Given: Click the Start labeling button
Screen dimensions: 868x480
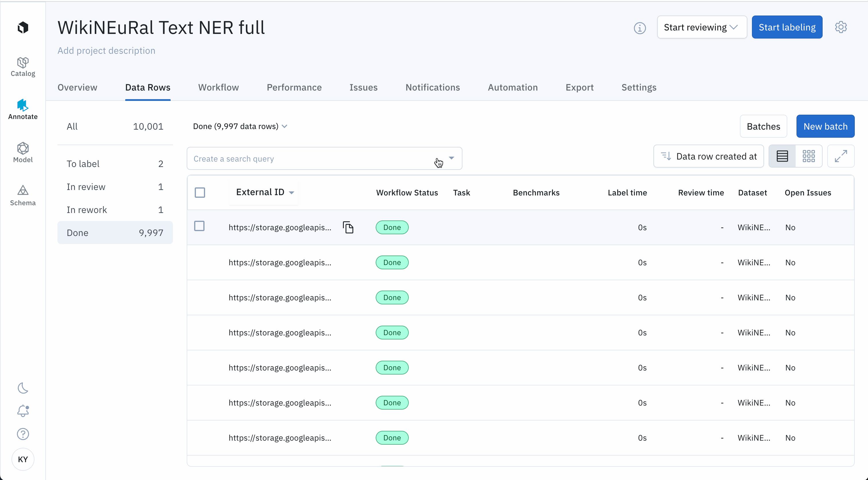Looking at the screenshot, I should click(787, 27).
